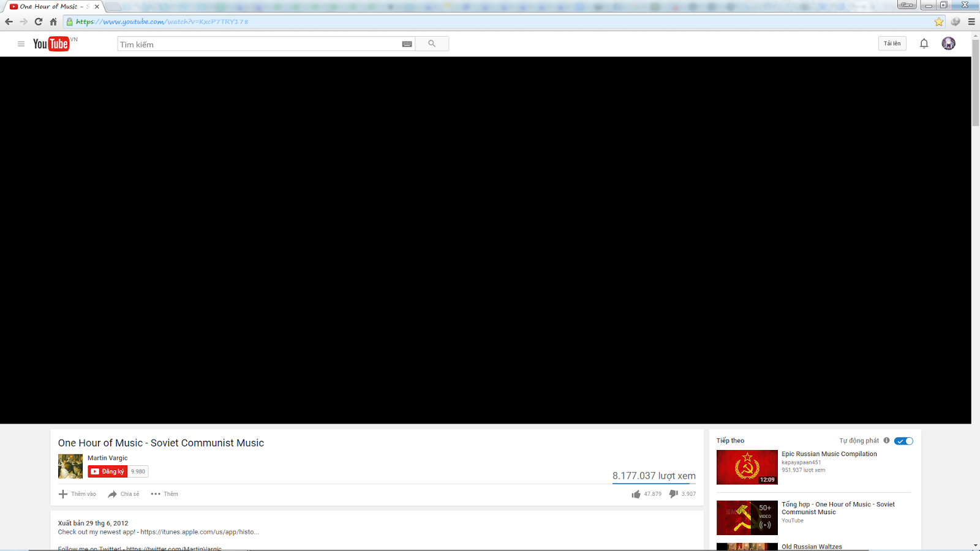Toggle the Tự động phát autoplay switch
980x551 pixels.
tap(903, 441)
